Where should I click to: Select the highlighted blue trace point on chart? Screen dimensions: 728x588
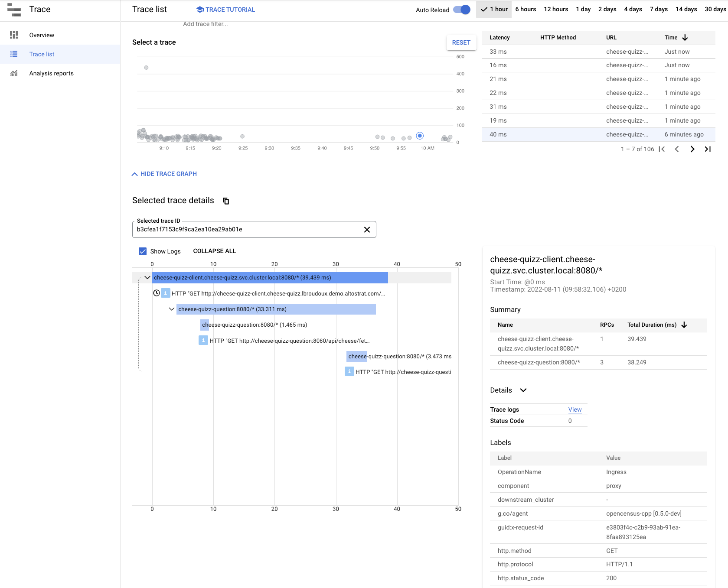pos(420,136)
